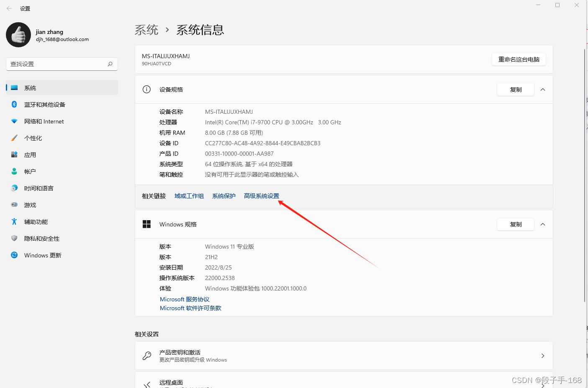Click the 系统 breadcrumb in page header
Image resolution: width=588 pixels, height=388 pixels.
146,30
